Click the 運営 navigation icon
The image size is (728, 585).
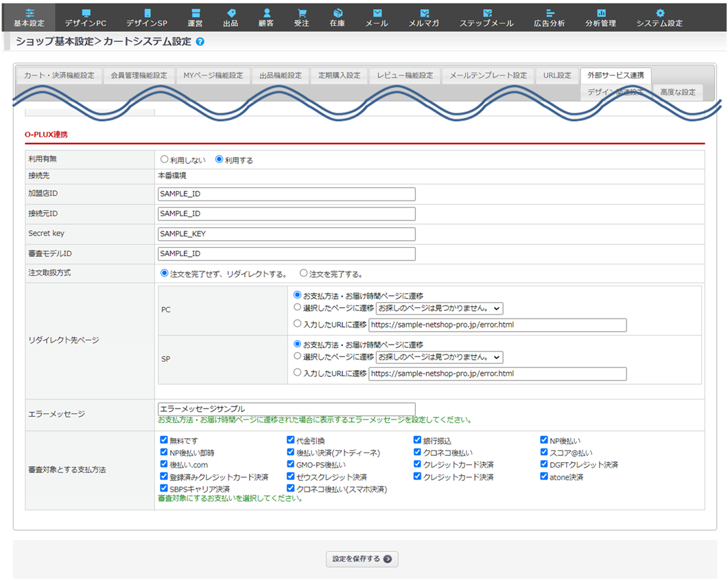195,14
